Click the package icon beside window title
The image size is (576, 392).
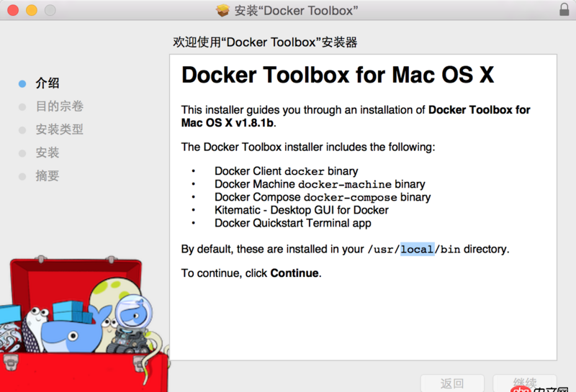tap(222, 10)
